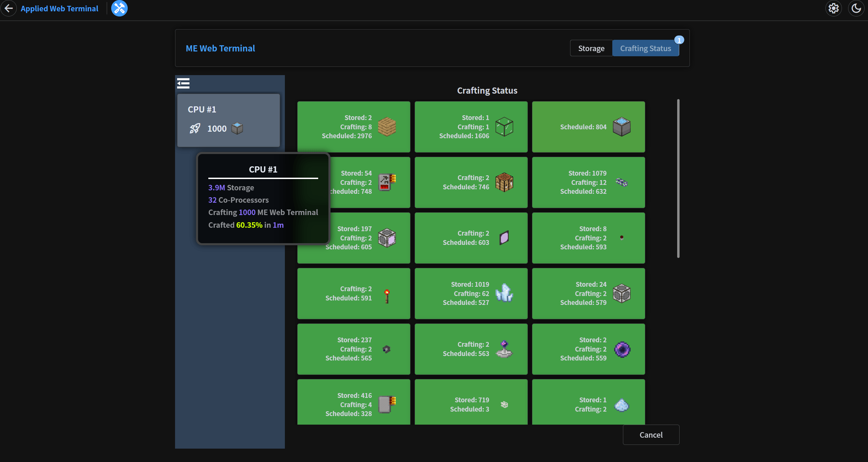Viewport: 868px width, 462px height.
Task: Open settings via the gear icon
Action: coord(833,8)
